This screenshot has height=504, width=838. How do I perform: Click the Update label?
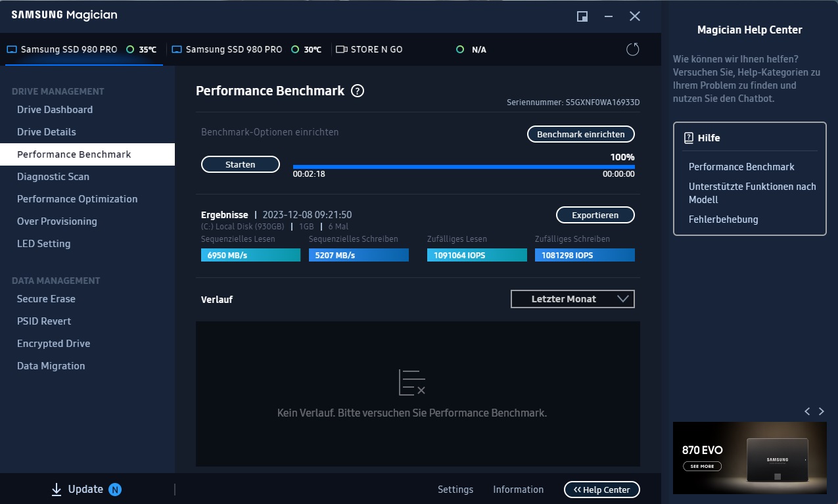(x=85, y=490)
